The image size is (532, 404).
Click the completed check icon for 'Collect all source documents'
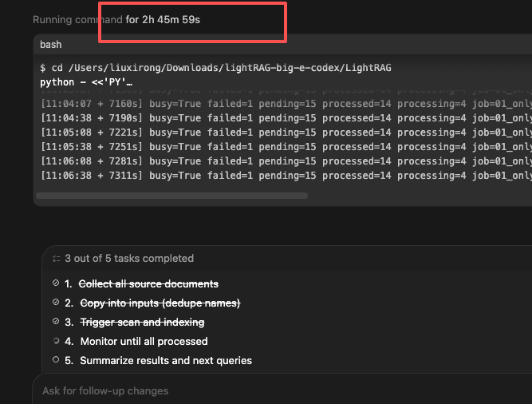tap(56, 283)
